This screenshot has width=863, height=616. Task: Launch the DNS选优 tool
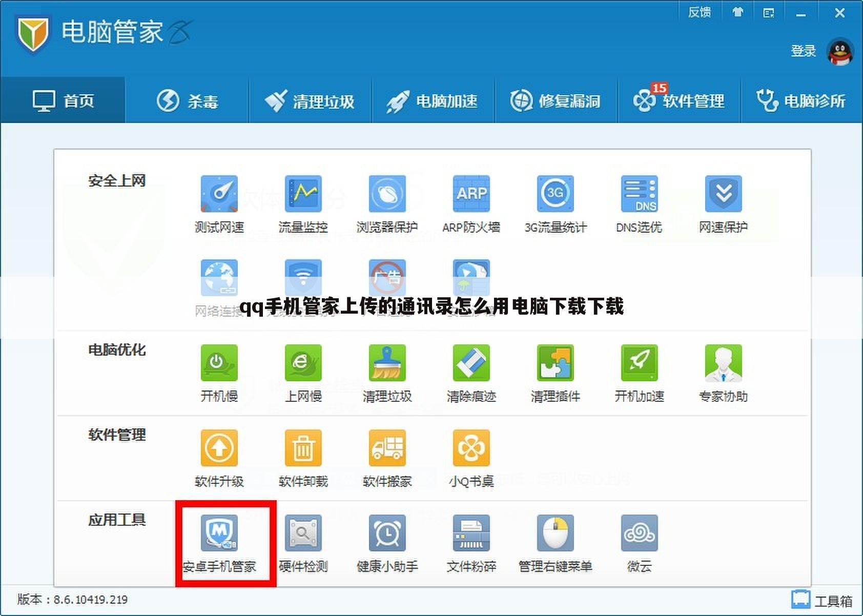tap(639, 204)
